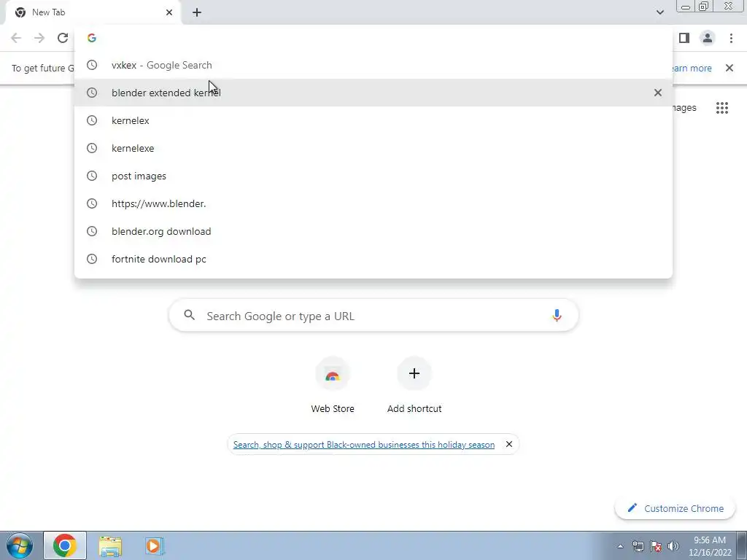Click the clock icon beside 'post images'

(x=92, y=176)
